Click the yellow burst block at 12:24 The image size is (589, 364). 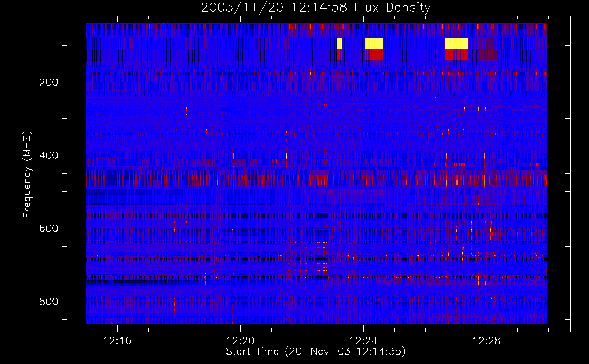click(x=374, y=43)
